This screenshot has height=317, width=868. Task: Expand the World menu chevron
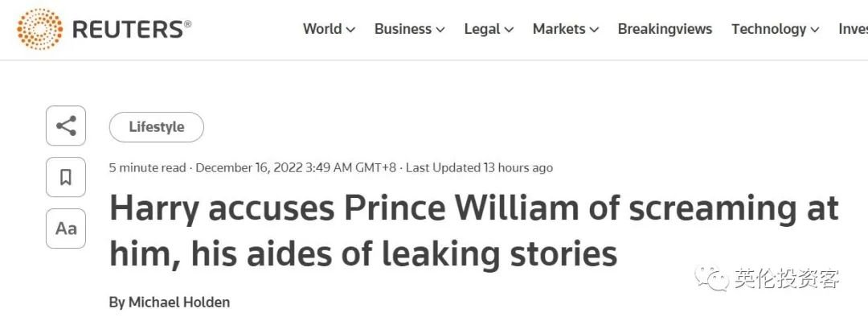point(350,30)
